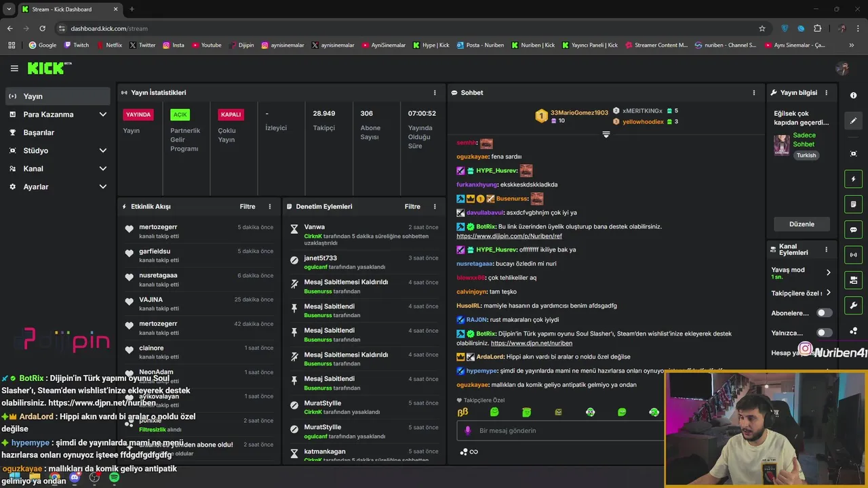The height and width of the screenshot is (488, 868).
Task: Open the extensions puzzle icon in Chrome
Action: (x=817, y=28)
